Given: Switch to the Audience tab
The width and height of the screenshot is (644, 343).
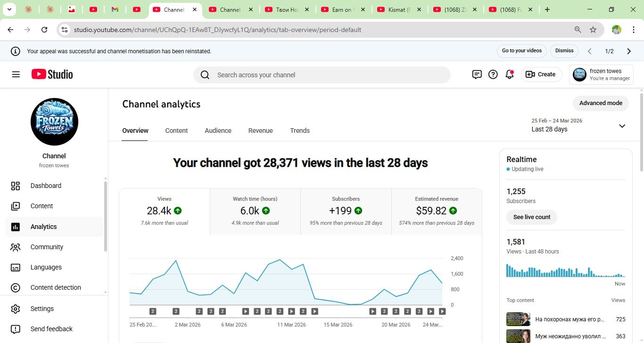Looking at the screenshot, I should pyautogui.click(x=218, y=131).
